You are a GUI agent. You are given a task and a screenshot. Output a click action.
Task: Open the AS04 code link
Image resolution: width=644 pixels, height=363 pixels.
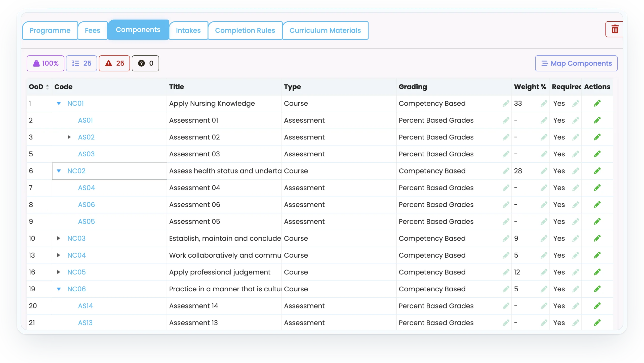pos(86,188)
